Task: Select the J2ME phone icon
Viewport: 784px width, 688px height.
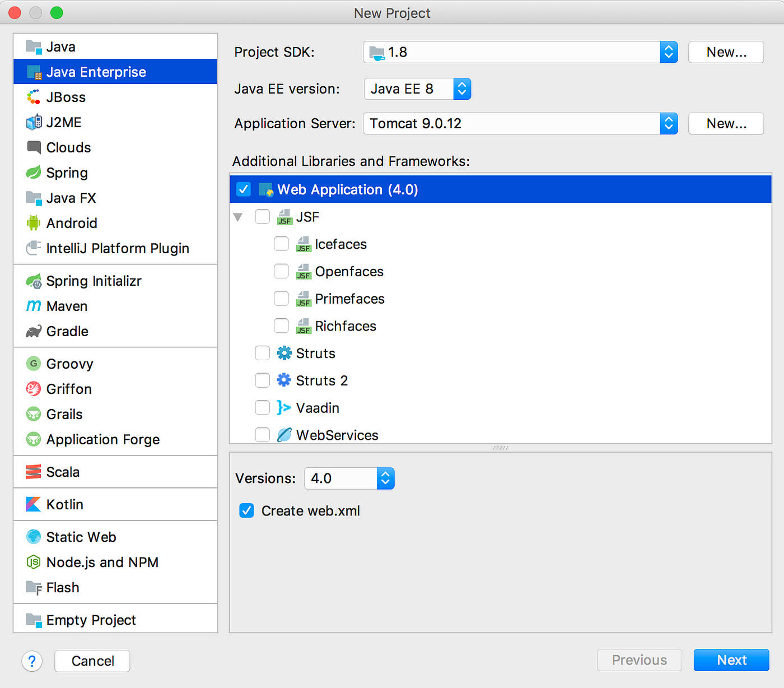Action: click(x=34, y=123)
